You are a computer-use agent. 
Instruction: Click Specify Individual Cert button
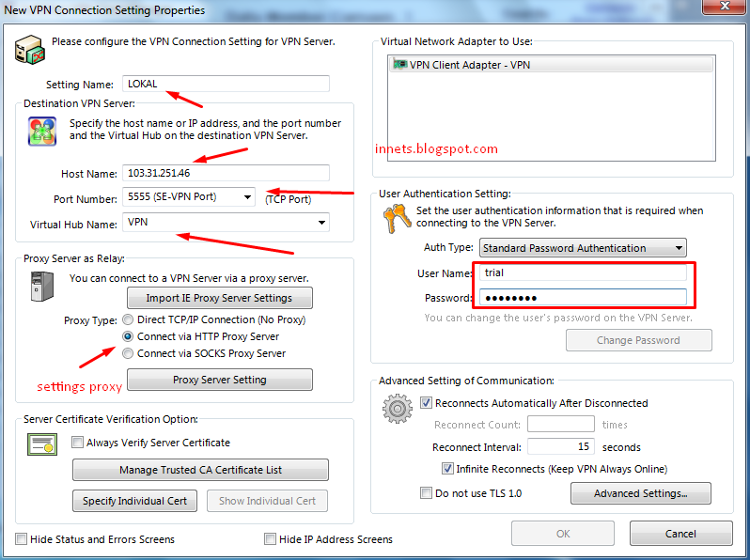(x=135, y=501)
